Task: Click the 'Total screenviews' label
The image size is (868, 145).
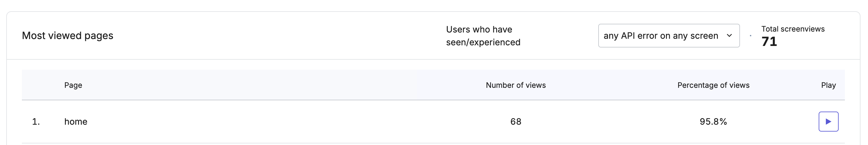Action: click(x=793, y=29)
